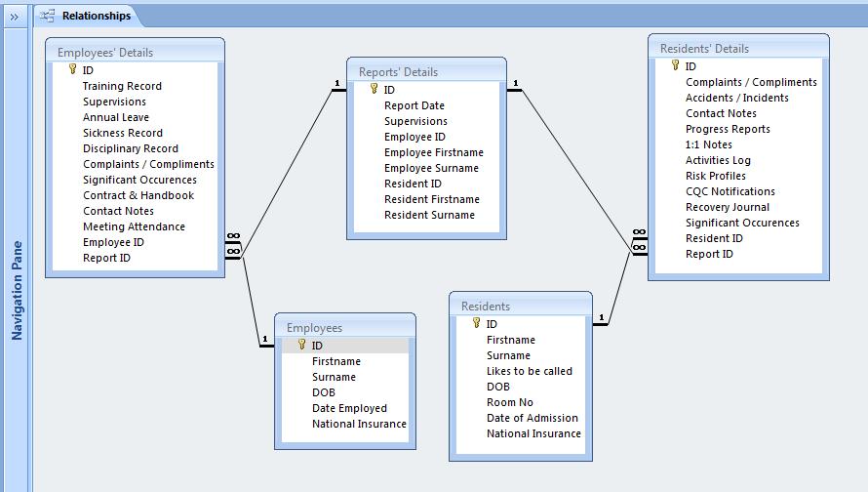
Task: Select the Likes to be called field
Action: tap(530, 371)
